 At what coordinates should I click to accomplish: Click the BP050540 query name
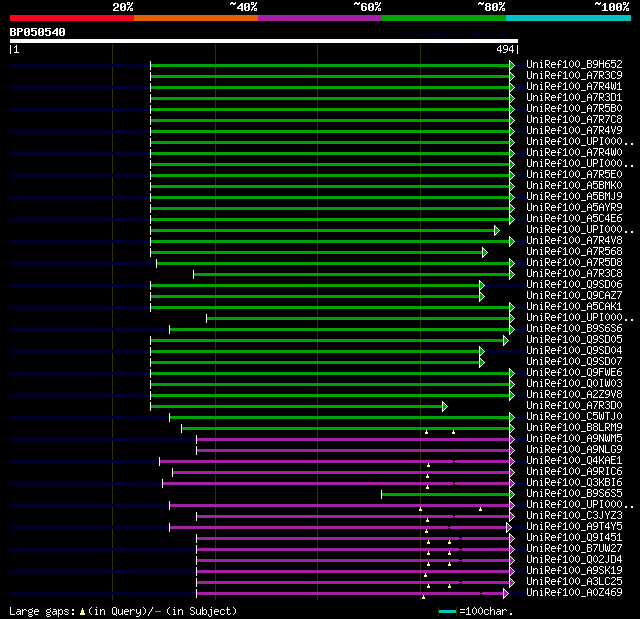click(x=38, y=32)
